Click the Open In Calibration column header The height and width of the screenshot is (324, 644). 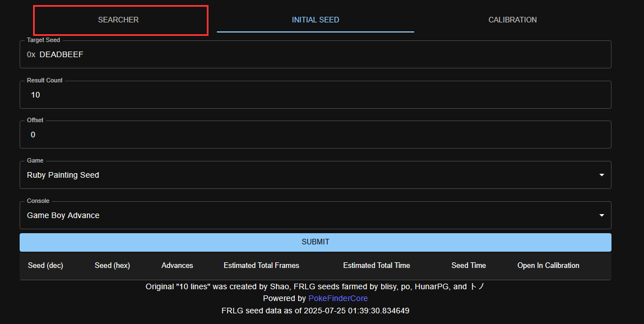548,266
